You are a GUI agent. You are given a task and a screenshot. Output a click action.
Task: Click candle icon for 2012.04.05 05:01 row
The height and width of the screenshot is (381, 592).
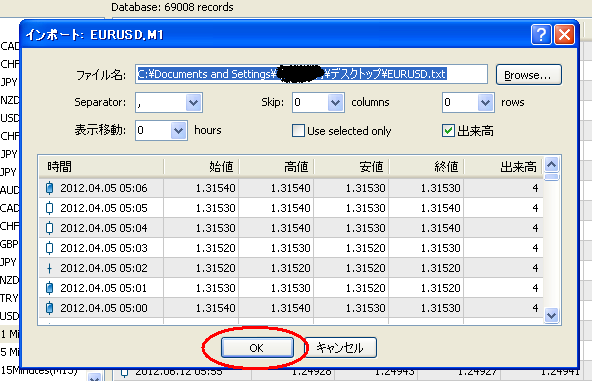click(49, 288)
